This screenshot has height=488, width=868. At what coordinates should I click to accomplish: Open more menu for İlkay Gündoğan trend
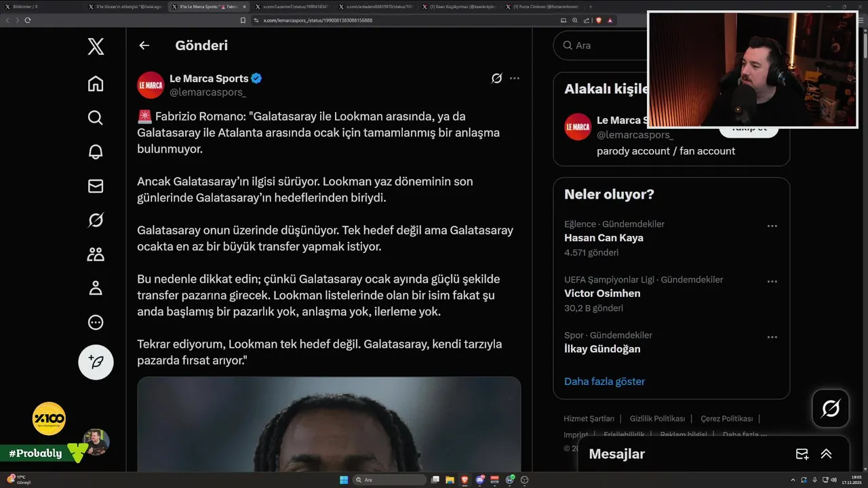[772, 337]
